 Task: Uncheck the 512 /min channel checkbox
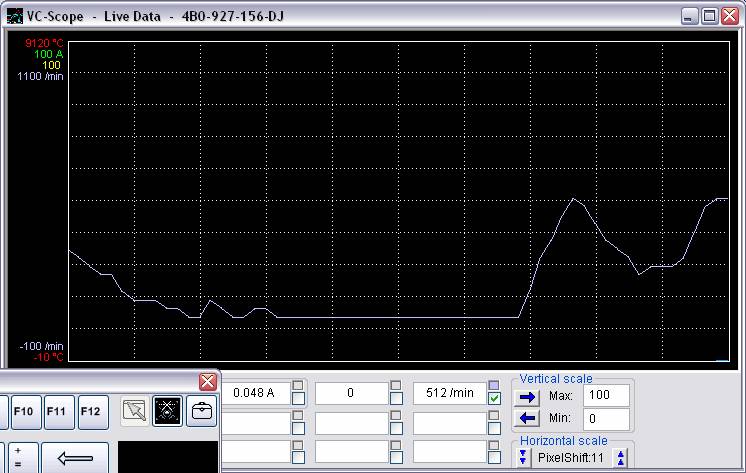click(x=494, y=400)
